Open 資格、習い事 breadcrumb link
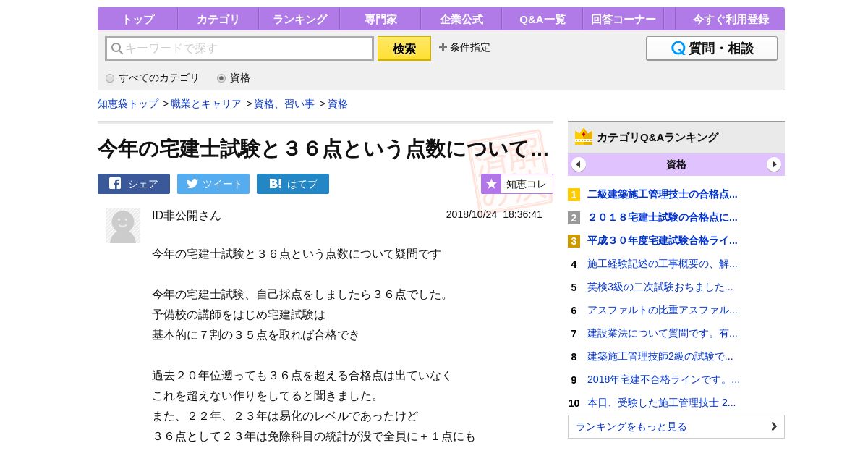Screen dimensions: 868x456 pos(284,104)
